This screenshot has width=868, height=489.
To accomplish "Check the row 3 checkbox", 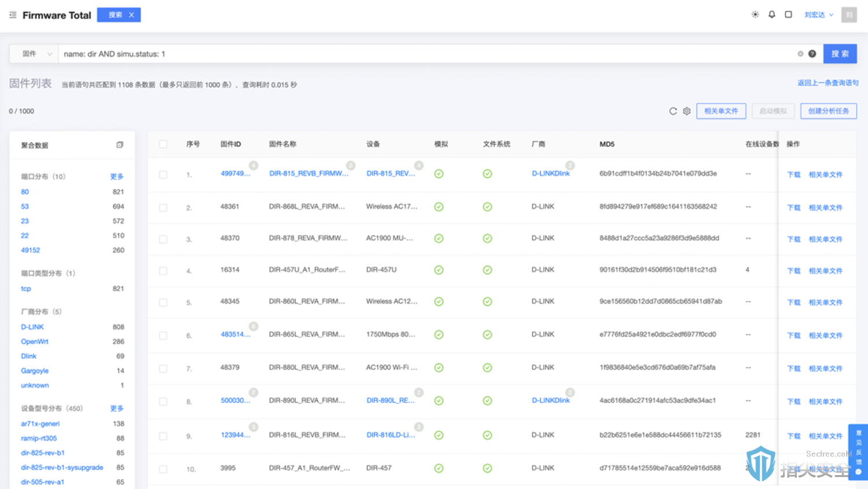I will 163,239.
